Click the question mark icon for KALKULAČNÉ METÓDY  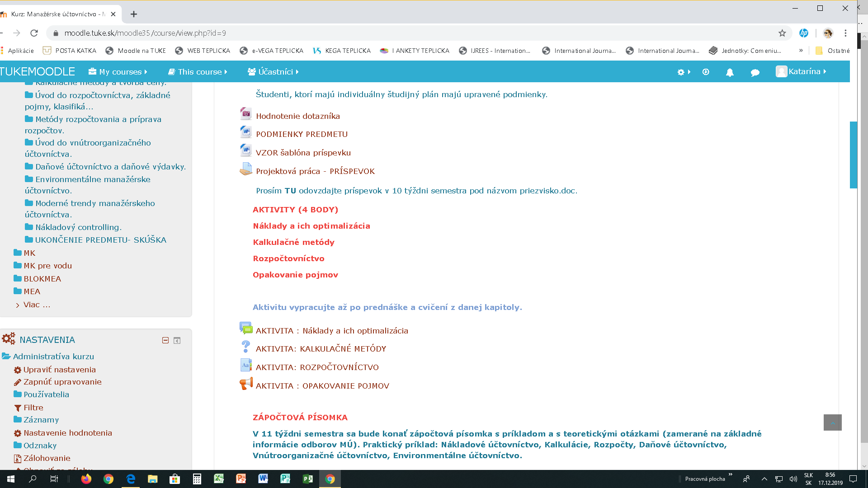coord(245,347)
